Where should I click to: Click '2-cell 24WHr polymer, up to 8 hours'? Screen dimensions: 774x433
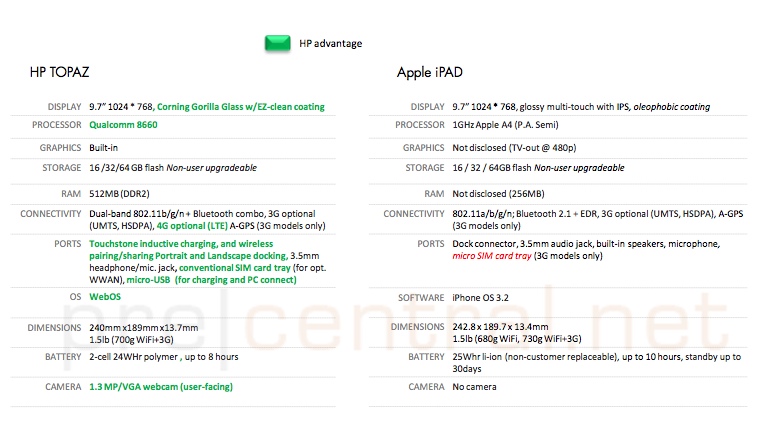(x=164, y=357)
